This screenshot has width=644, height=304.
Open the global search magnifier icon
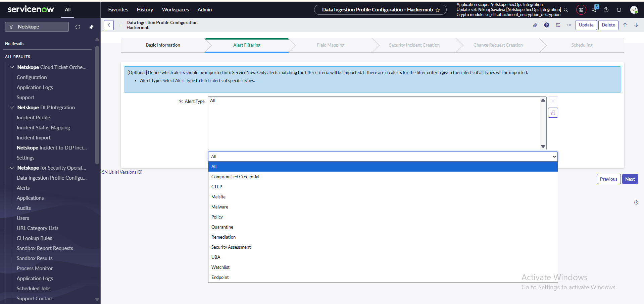[x=566, y=10]
